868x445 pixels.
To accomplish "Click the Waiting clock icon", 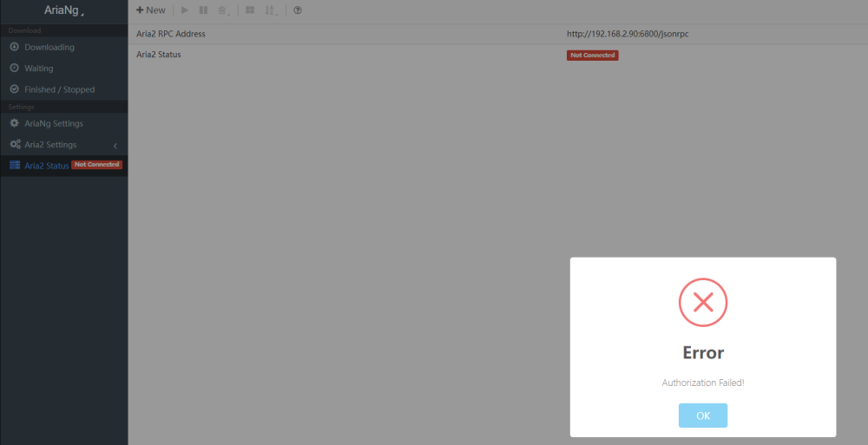I will click(x=15, y=68).
